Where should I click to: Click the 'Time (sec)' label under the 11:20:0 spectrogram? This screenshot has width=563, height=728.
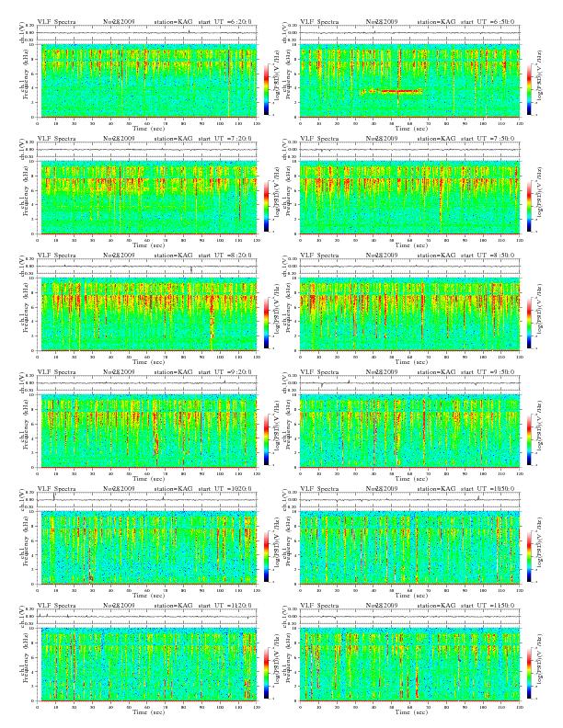pyautogui.click(x=149, y=711)
